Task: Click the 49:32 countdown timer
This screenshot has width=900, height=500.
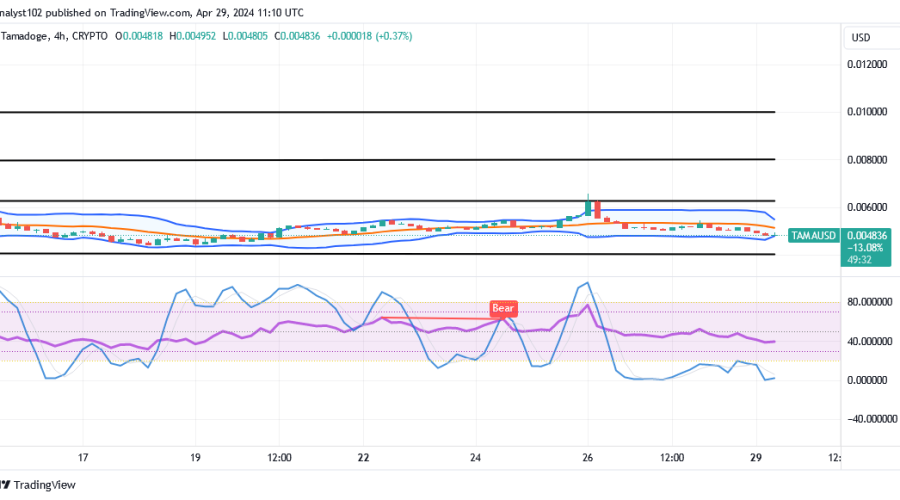Action: tap(859, 259)
